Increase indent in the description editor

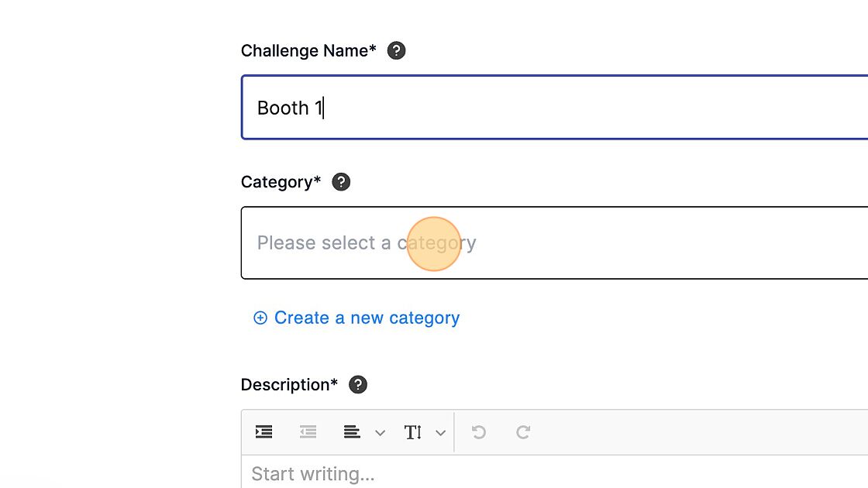[263, 432]
